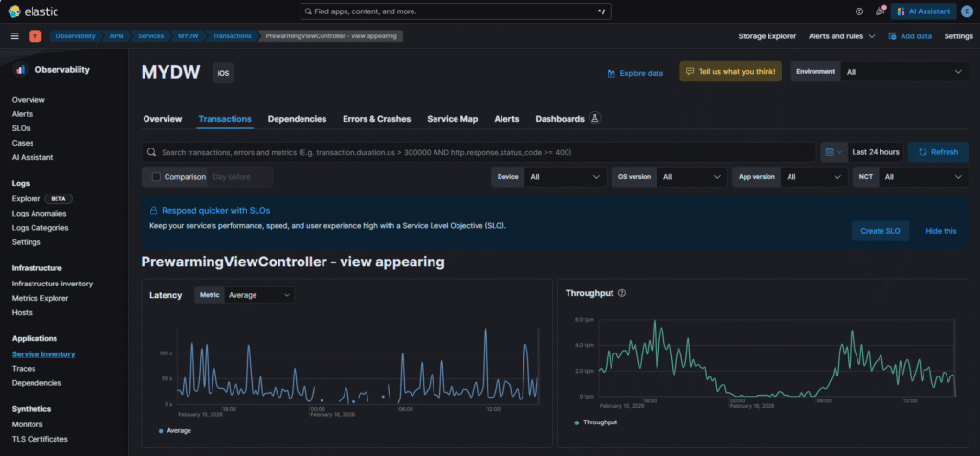Click the APM breadcrumb
The width and height of the screenshot is (980, 456).
[x=116, y=36]
